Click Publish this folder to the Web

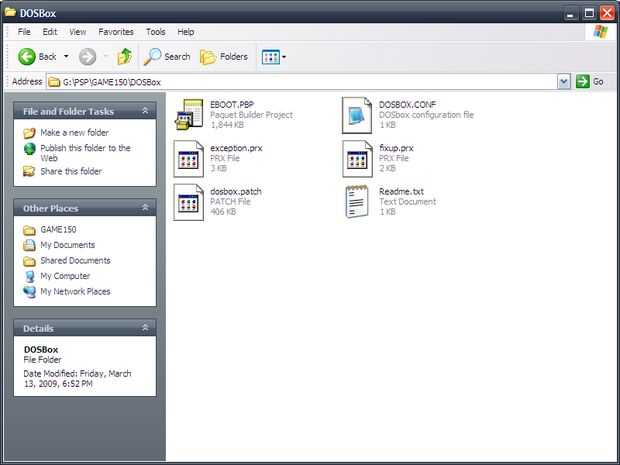85,153
